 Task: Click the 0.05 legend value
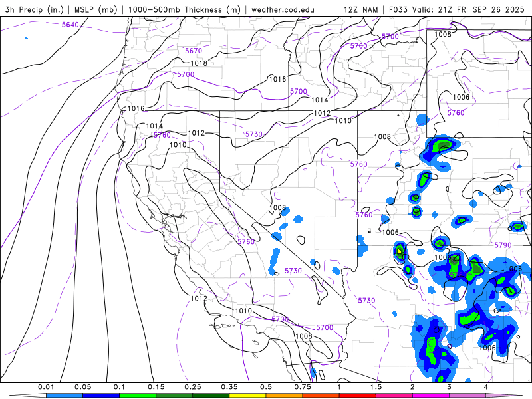(82, 387)
